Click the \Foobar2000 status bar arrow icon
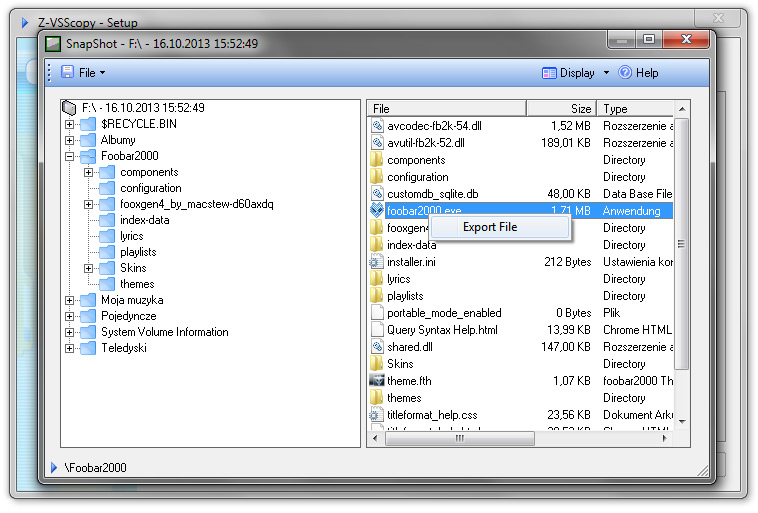The image size is (758, 513). pos(54,468)
